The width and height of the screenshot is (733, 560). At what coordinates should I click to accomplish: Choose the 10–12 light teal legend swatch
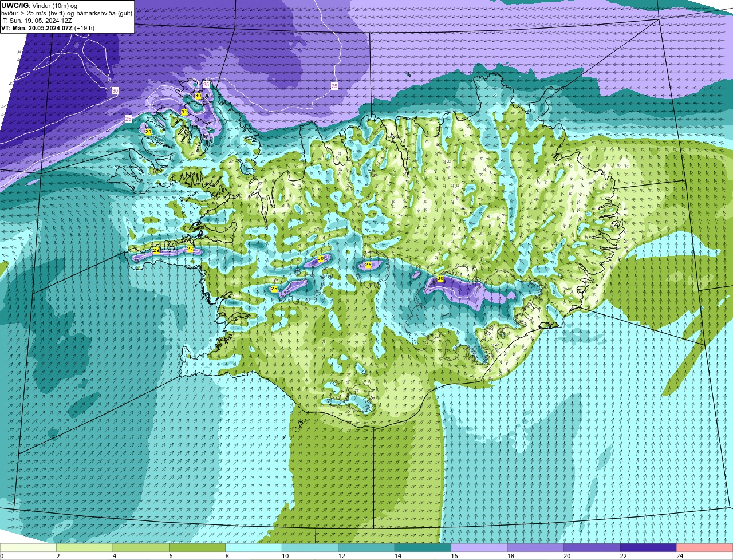[310, 548]
